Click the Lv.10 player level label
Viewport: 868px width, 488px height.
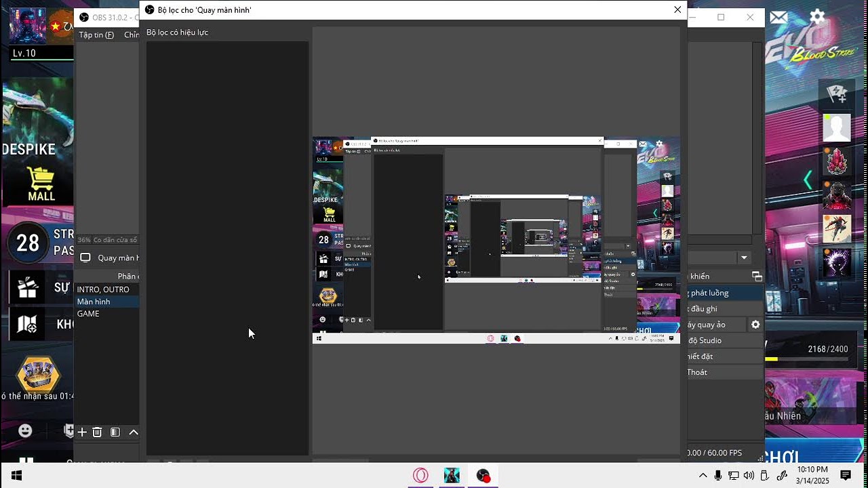(x=24, y=53)
